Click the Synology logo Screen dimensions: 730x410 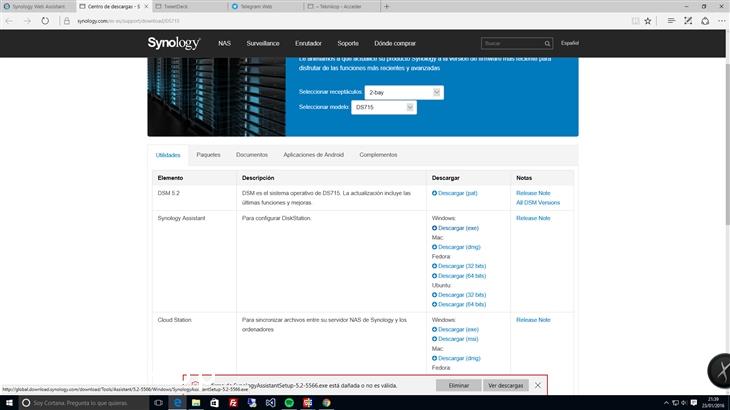click(x=175, y=43)
